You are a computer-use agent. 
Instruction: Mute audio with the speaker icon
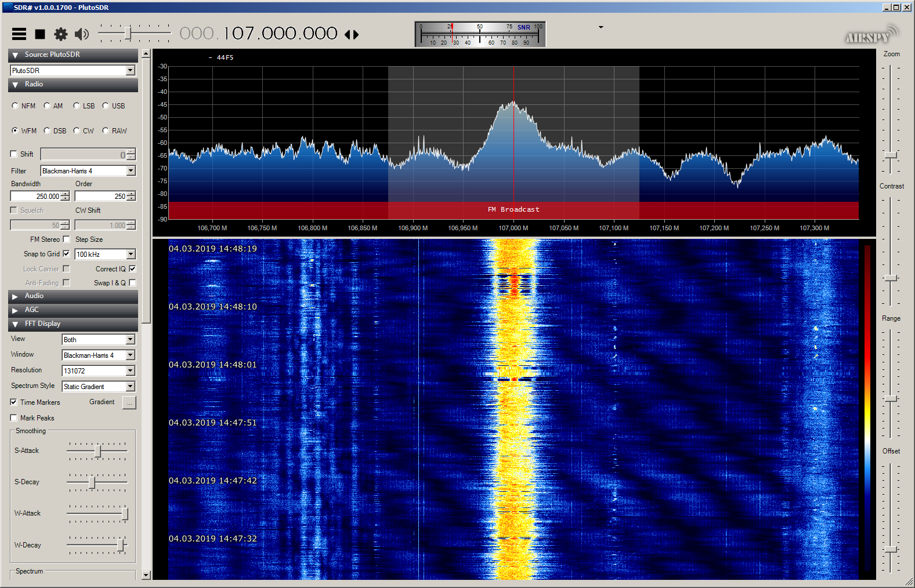(x=82, y=34)
